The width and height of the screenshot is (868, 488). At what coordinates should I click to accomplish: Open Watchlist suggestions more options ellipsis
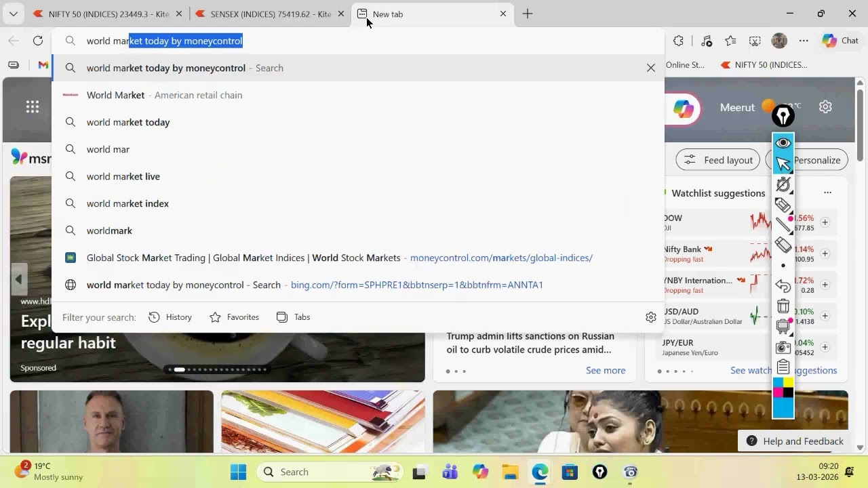click(827, 193)
